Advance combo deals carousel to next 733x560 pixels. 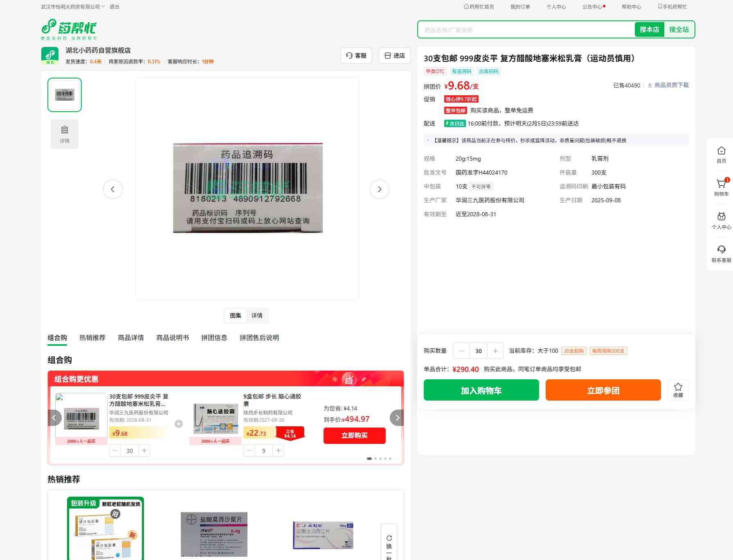coord(397,418)
